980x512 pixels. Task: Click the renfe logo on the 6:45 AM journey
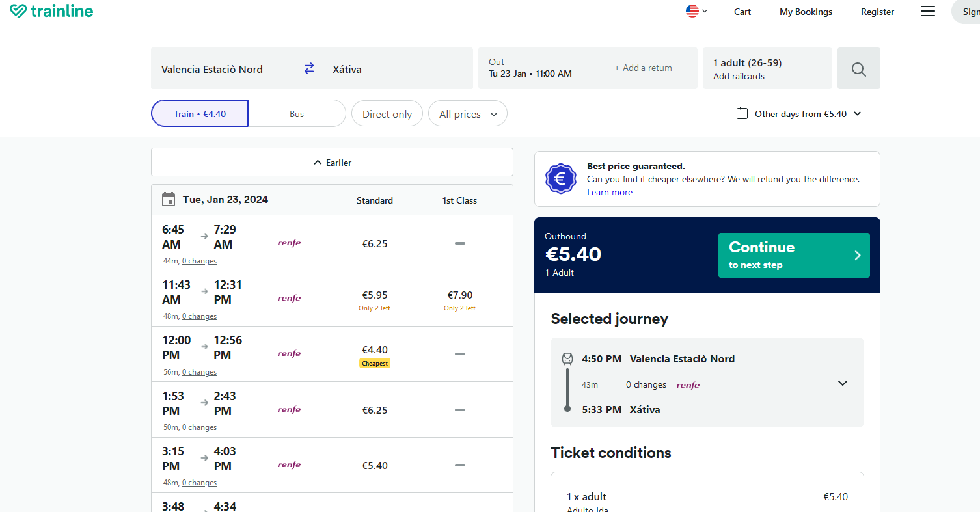[289, 243]
